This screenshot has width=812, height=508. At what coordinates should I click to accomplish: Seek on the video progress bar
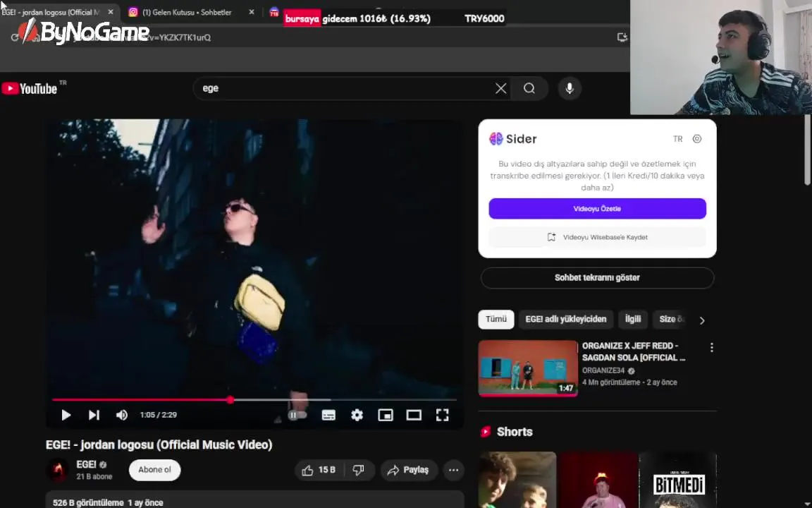[254, 399]
